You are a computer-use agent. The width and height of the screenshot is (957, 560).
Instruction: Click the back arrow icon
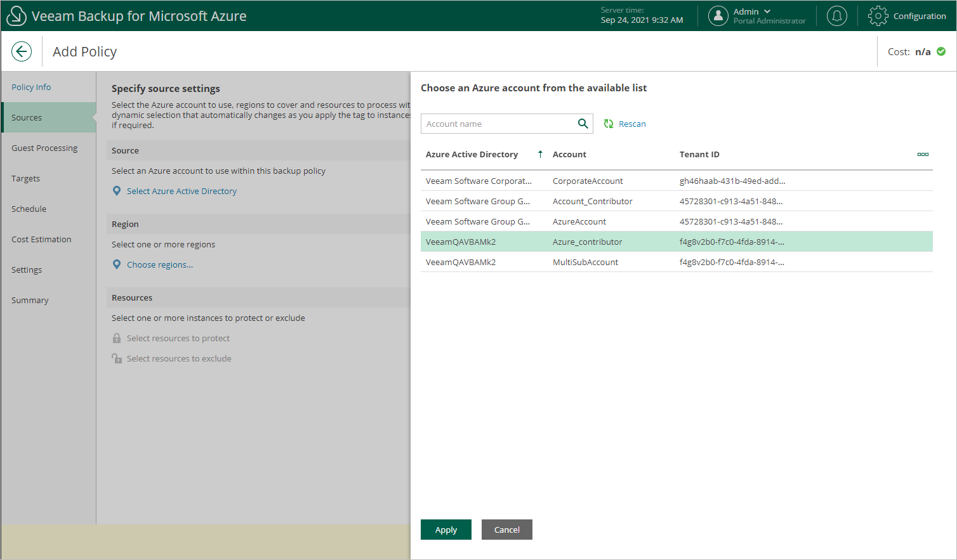pos(22,51)
